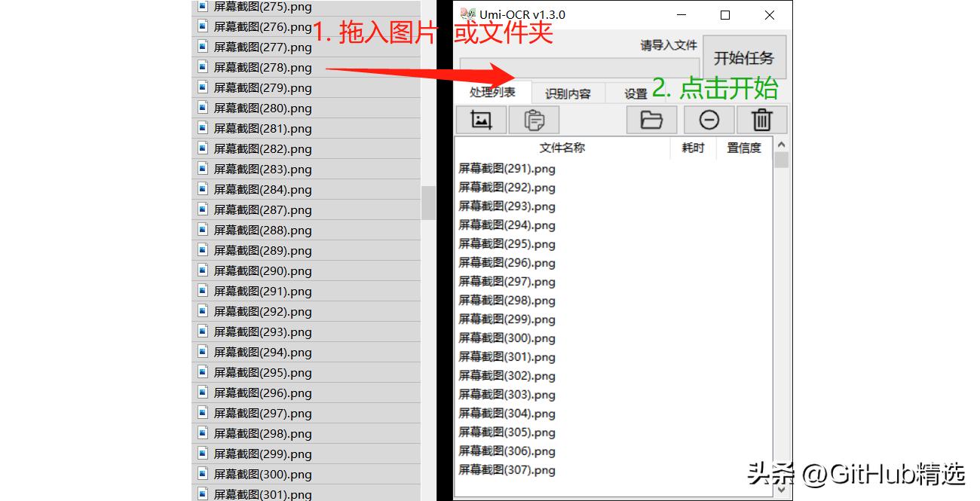Screen dimensions: 980x501
Task: Click the paste from clipboard icon
Action: pos(534,119)
